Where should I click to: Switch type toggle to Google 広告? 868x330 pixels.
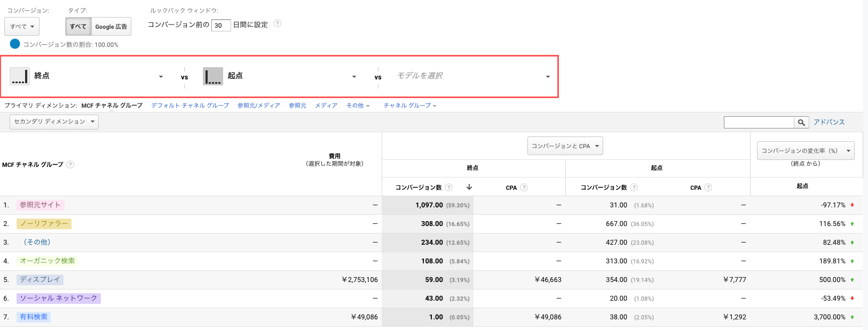pyautogui.click(x=111, y=27)
